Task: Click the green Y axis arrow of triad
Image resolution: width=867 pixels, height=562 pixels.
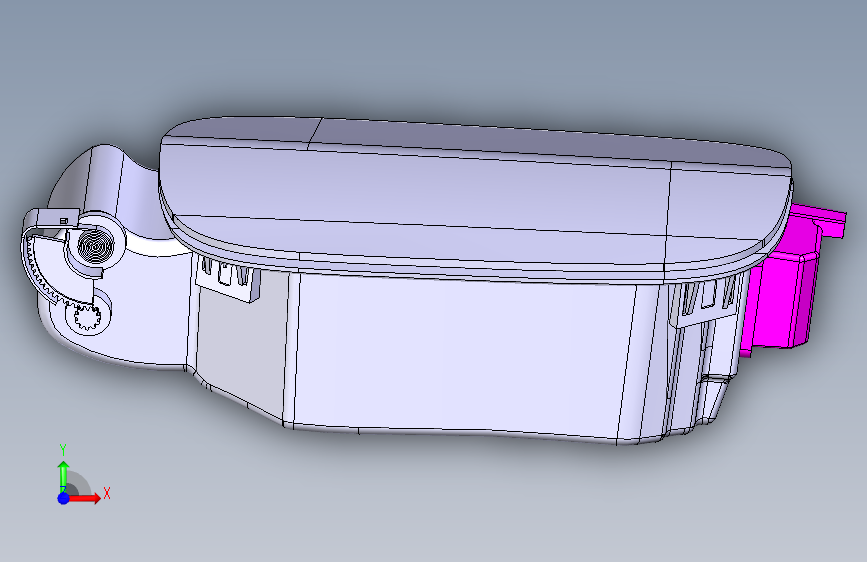Action: pos(64,476)
